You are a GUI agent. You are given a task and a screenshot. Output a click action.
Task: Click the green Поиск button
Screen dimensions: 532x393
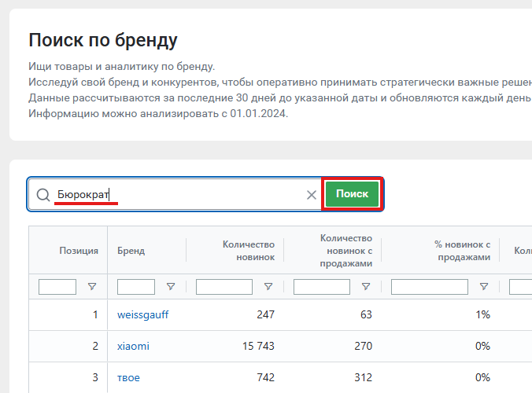tap(353, 194)
